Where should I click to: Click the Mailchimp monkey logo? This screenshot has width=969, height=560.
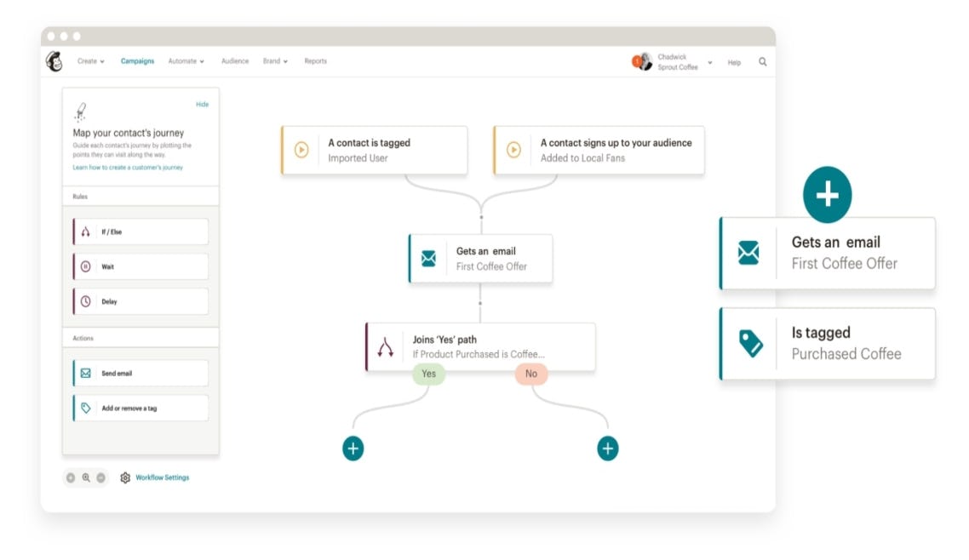pyautogui.click(x=54, y=61)
